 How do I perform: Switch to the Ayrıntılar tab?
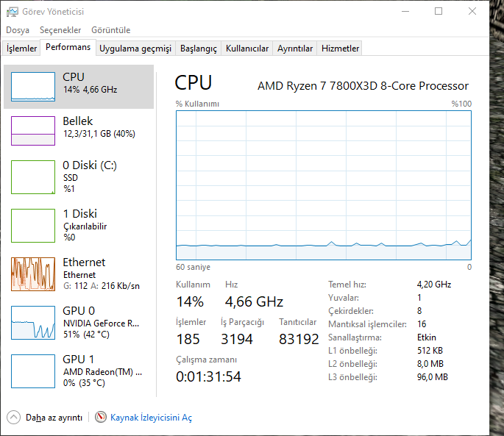point(295,49)
